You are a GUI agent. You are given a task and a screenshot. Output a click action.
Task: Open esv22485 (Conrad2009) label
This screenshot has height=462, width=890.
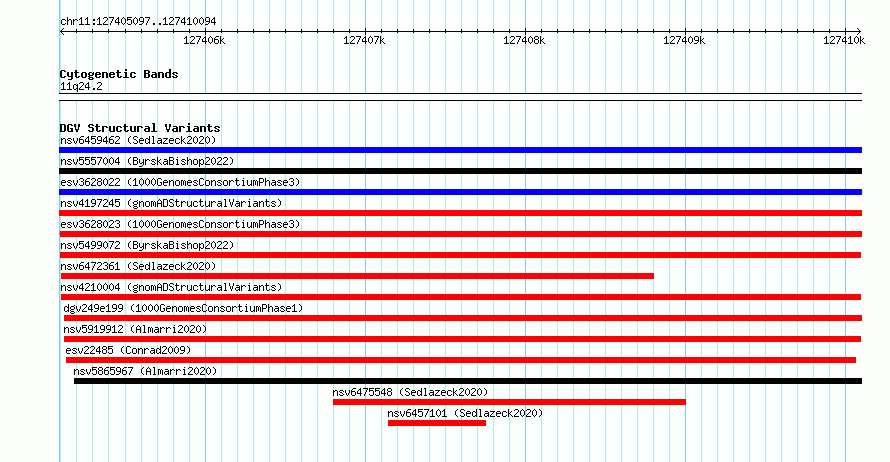128,350
